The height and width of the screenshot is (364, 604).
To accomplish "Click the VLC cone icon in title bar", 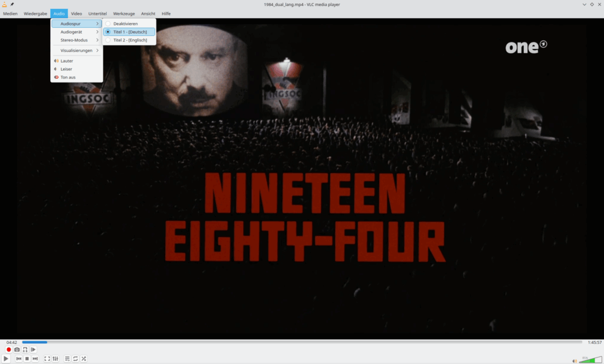I will point(4,4).
